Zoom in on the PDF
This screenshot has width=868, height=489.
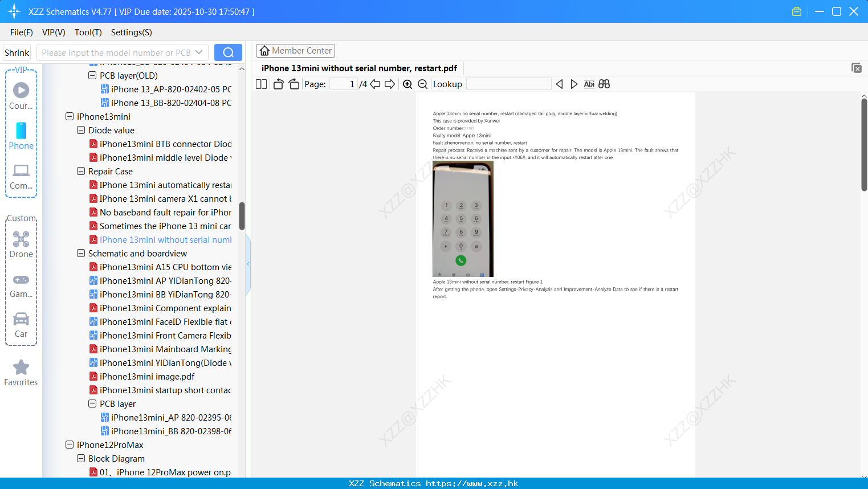[x=407, y=84]
